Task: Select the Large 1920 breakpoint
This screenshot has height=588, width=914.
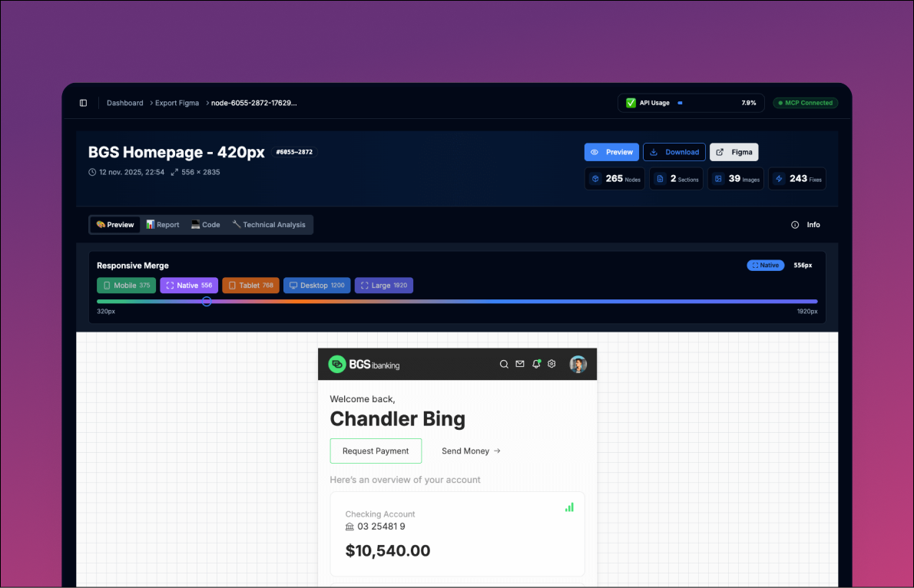Action: [383, 286]
